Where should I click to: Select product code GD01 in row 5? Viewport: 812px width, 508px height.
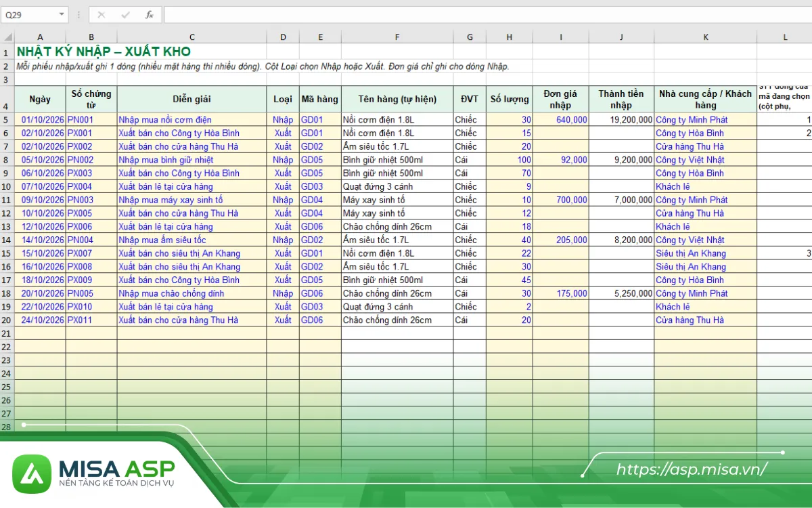click(x=320, y=120)
